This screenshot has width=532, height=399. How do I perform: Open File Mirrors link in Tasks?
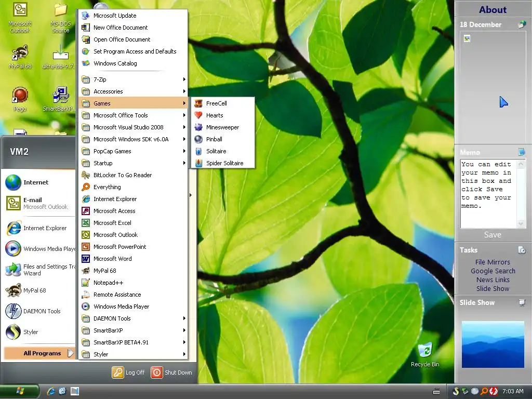tap(493, 262)
